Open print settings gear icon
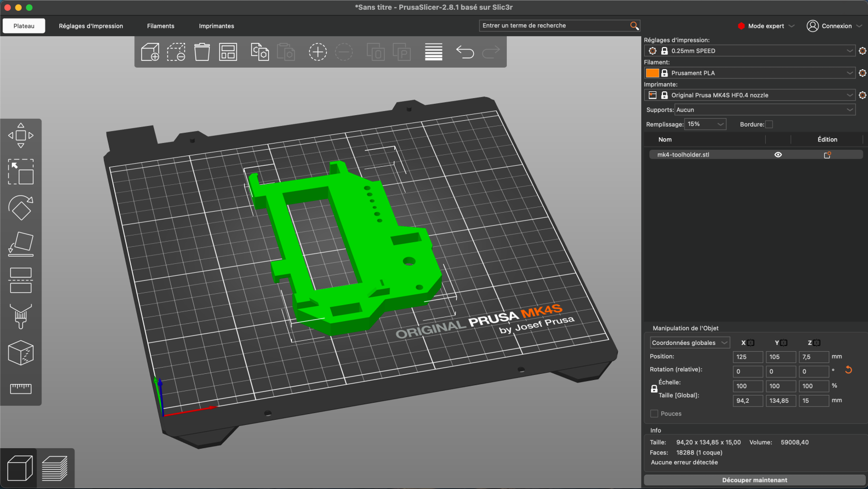 862,51
